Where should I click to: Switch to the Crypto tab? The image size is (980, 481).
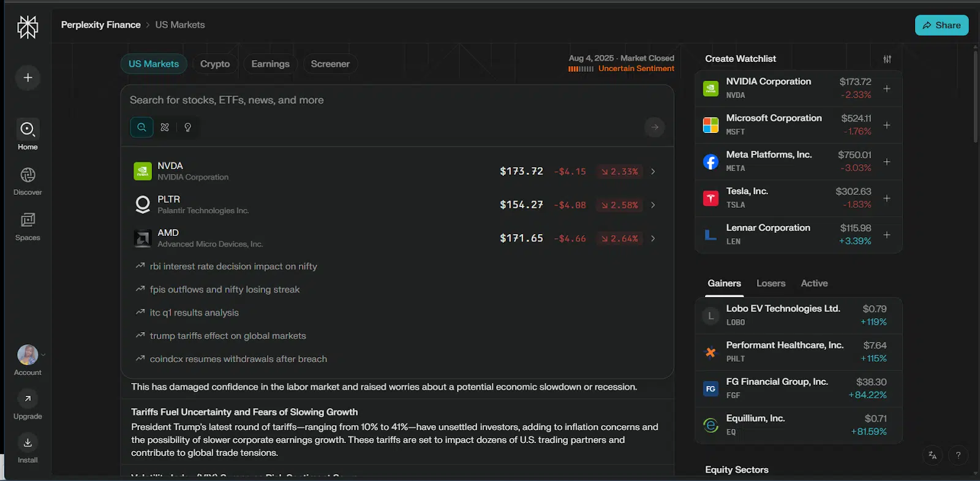pos(215,64)
